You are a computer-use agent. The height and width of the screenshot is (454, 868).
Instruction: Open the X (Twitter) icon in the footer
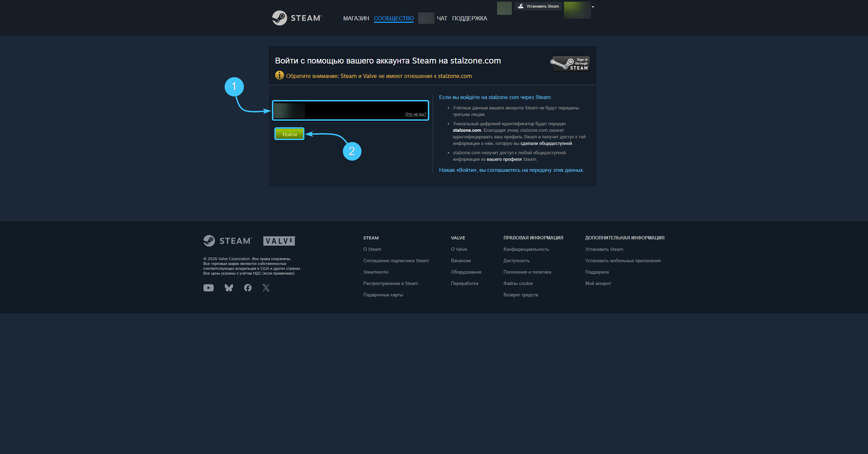click(x=266, y=288)
